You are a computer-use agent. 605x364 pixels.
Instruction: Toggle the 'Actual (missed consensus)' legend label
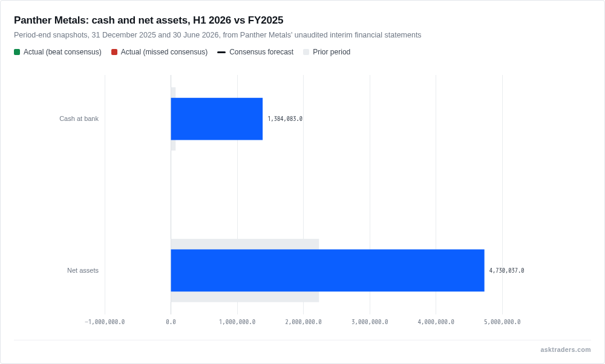pos(164,52)
